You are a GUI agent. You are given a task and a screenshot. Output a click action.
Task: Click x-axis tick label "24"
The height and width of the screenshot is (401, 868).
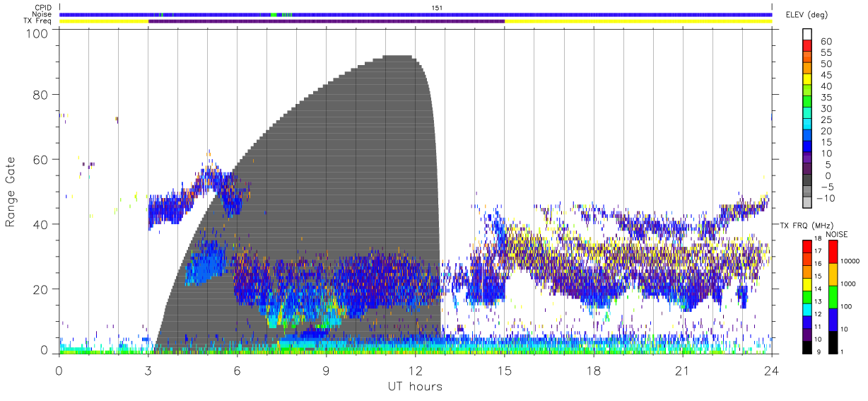tap(771, 371)
